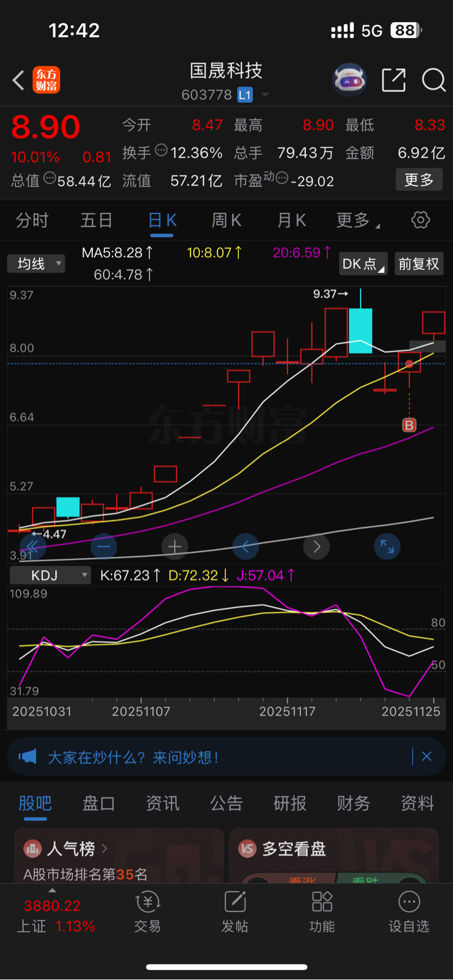This screenshot has height=980, width=453.
Task: Open DK点 selector
Action: 363,263
